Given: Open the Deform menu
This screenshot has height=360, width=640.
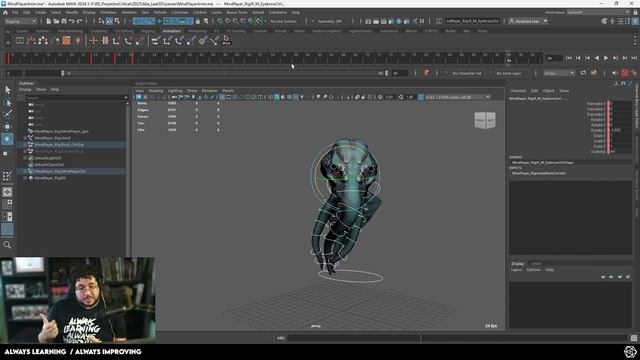Looking at the screenshot, I should pos(160,13).
